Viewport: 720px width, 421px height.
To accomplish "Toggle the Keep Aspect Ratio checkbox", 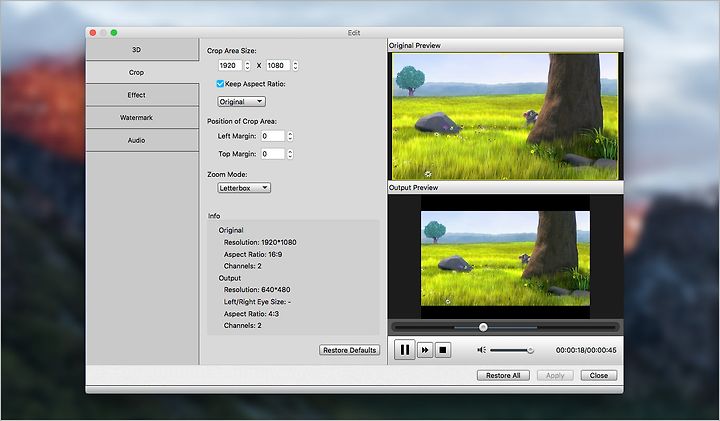I will pyautogui.click(x=220, y=84).
